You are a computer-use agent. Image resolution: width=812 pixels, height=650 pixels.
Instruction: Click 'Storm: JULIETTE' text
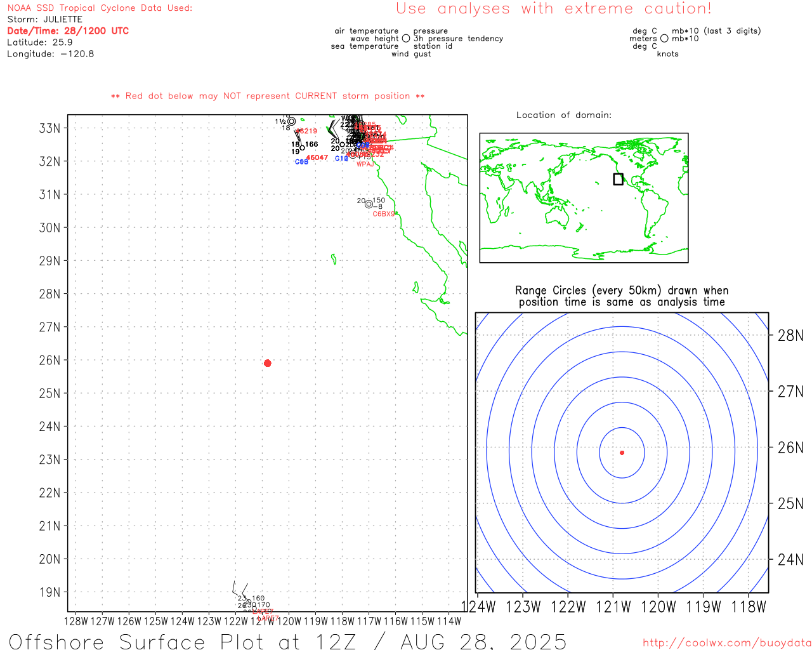point(44,19)
